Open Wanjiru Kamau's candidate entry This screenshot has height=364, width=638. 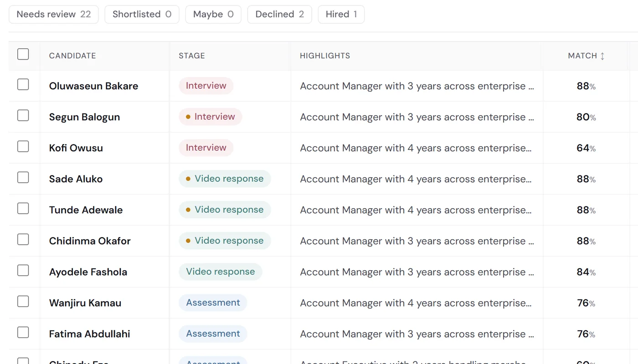[x=85, y=303]
